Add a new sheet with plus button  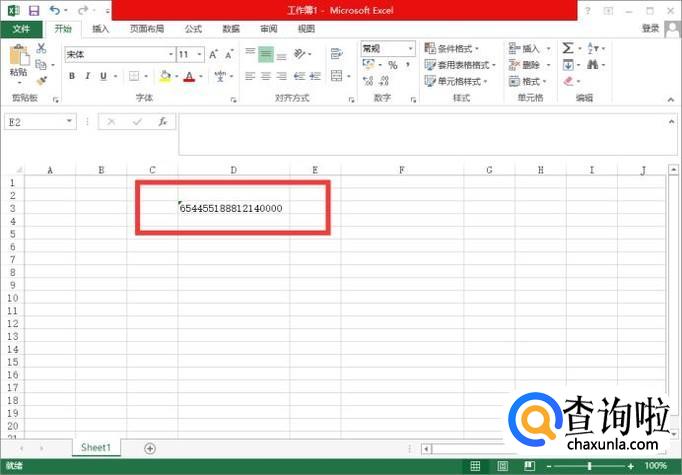(150, 448)
